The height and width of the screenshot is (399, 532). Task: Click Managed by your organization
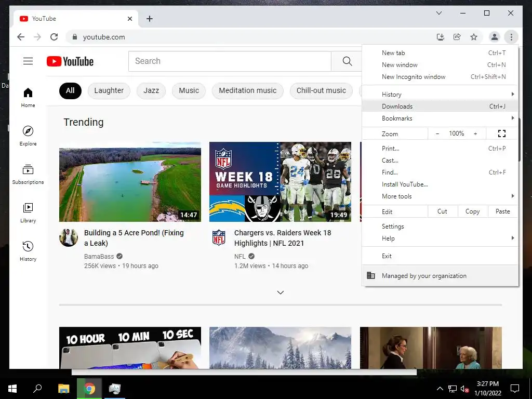[x=440, y=275]
